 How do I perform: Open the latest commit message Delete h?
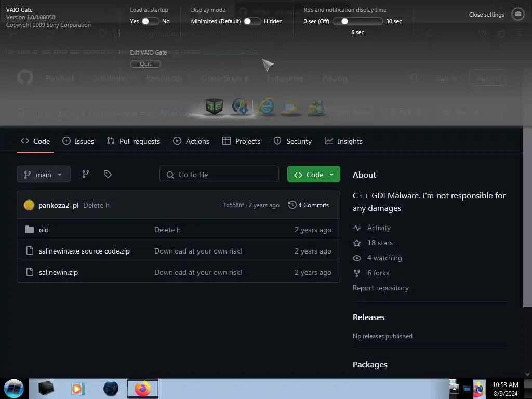pos(96,205)
